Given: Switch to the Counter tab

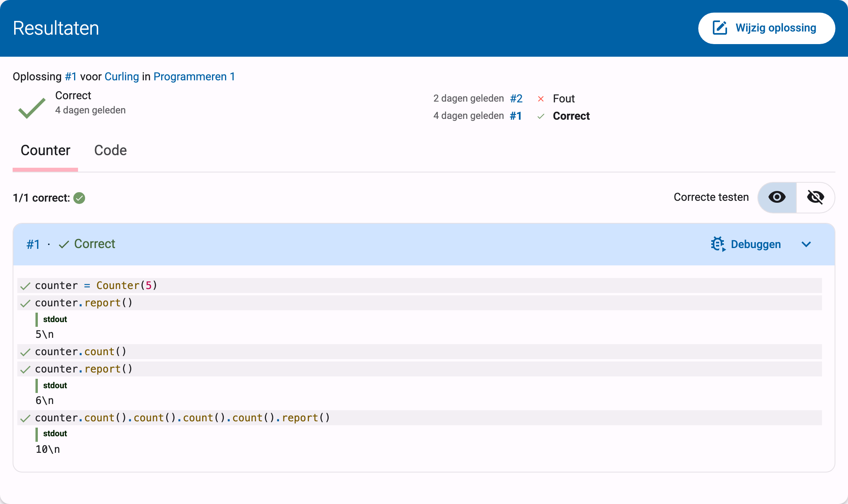Looking at the screenshot, I should click(x=45, y=150).
